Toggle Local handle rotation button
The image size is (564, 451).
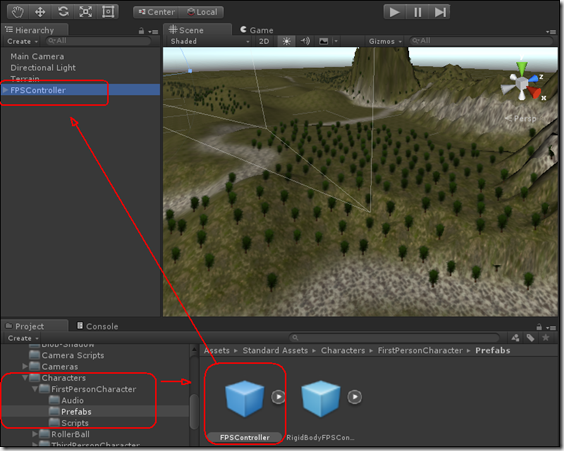[x=201, y=12]
